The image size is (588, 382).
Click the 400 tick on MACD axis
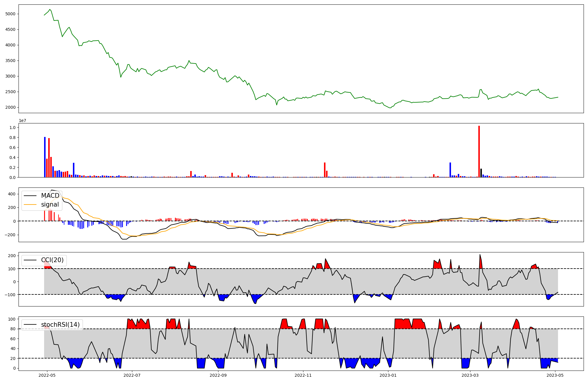tap(12, 194)
